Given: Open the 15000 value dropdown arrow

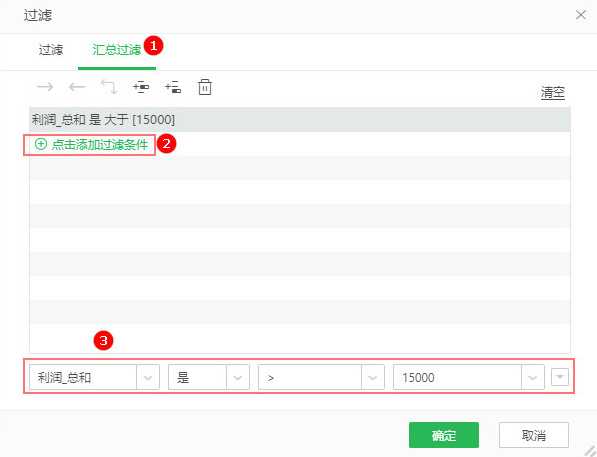Looking at the screenshot, I should [533, 377].
